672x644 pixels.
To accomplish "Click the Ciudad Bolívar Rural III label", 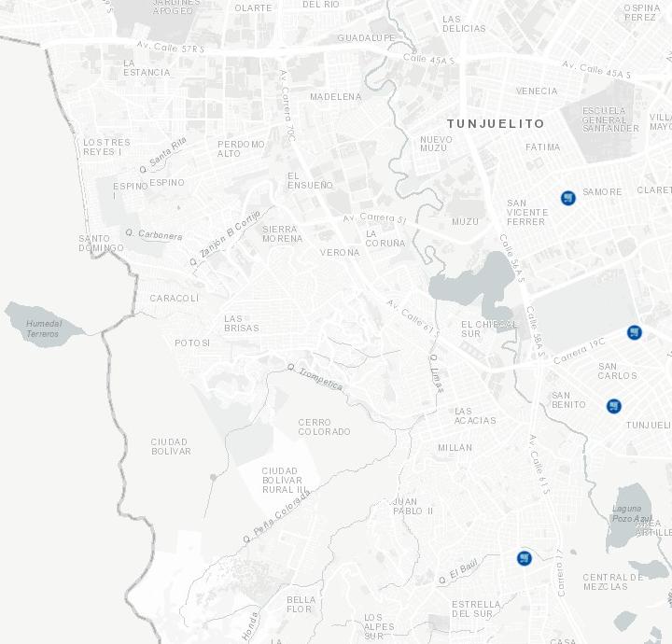I will pos(284,480).
